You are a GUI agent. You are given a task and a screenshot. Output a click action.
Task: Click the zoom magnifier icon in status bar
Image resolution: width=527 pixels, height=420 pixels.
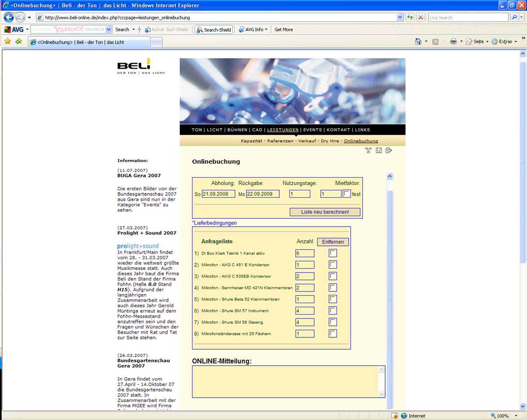pos(493,416)
